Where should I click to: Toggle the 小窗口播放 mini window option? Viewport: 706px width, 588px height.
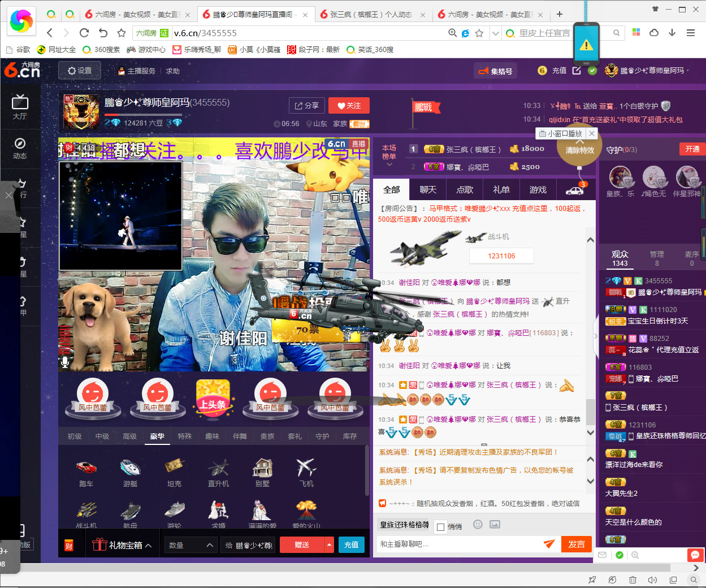tap(560, 133)
